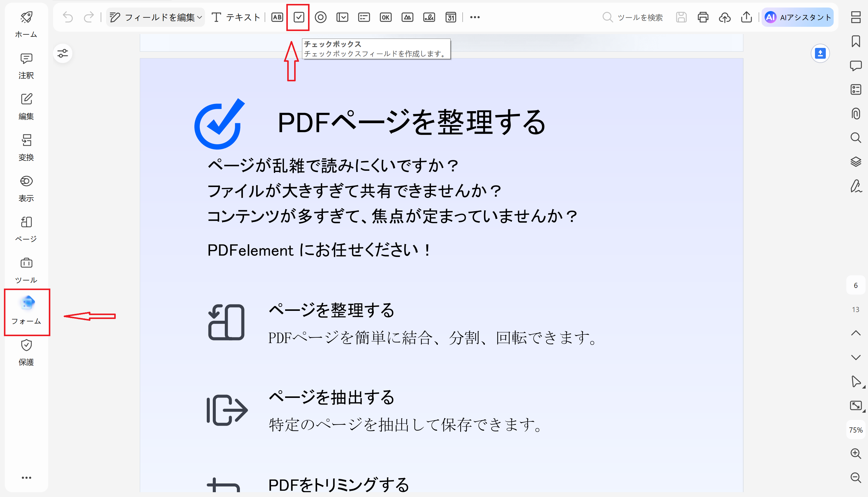Show more sidebar options (three dots)
The image size is (868, 497).
click(26, 477)
